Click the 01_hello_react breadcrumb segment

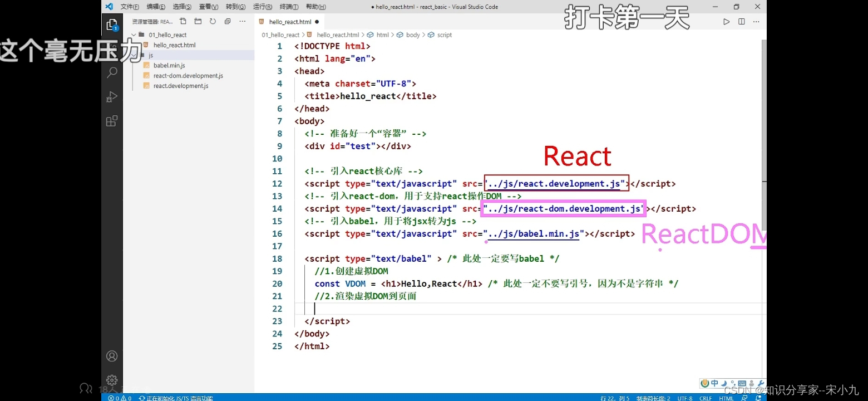click(x=280, y=35)
